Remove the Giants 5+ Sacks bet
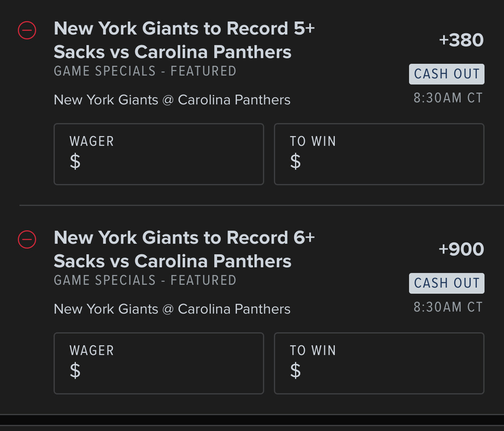 tap(27, 30)
